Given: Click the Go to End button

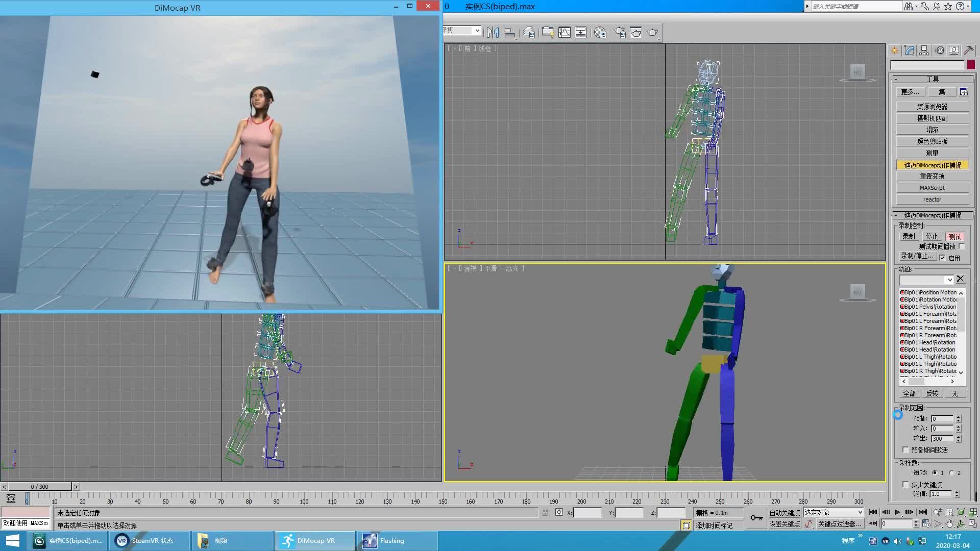Looking at the screenshot, I should click(x=922, y=512).
